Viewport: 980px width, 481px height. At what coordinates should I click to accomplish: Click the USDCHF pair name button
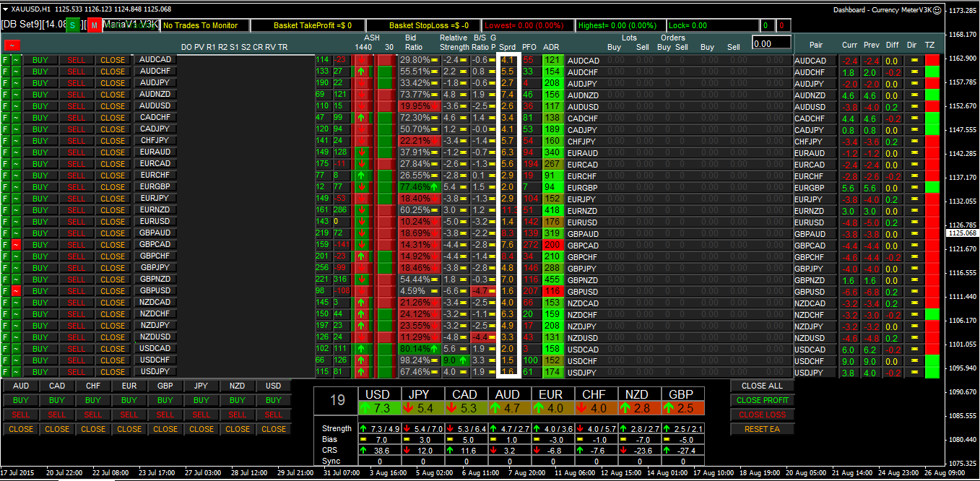pyautogui.click(x=155, y=360)
